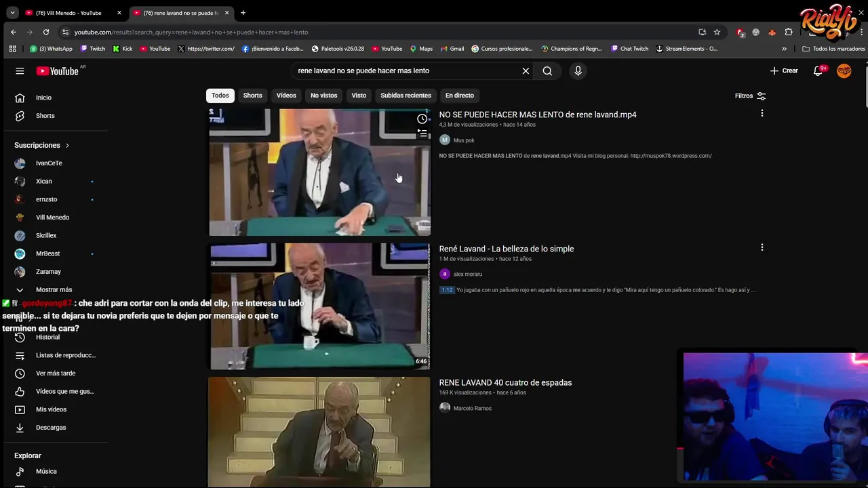868x488 pixels.
Task: Click the browser back arrow
Action: (x=13, y=32)
